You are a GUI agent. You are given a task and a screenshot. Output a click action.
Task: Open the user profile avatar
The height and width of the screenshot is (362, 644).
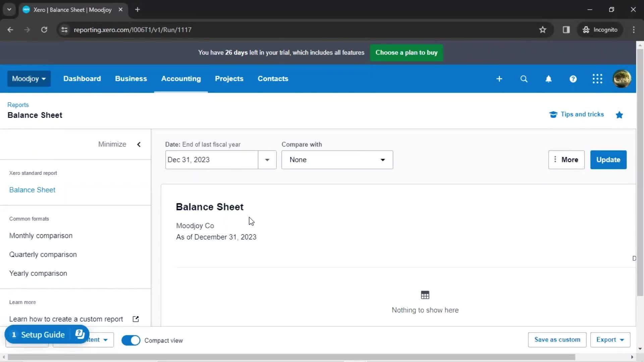click(x=622, y=79)
